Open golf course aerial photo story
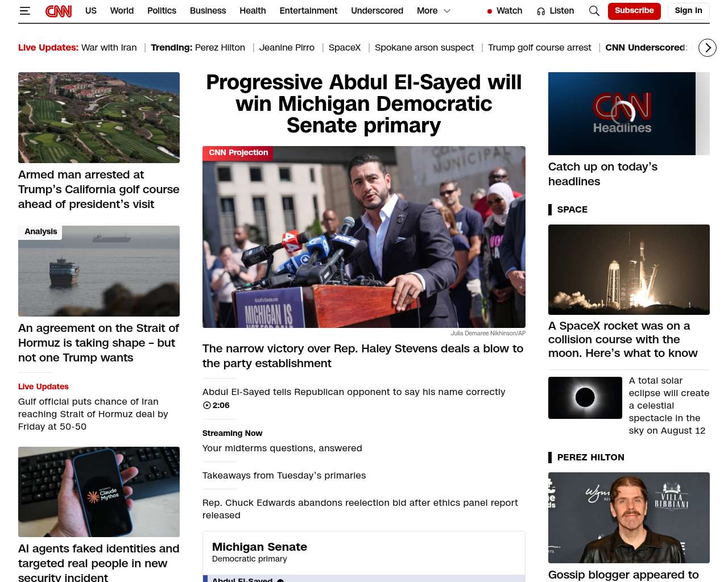Screen dimensions: 728x582 click(x=99, y=118)
